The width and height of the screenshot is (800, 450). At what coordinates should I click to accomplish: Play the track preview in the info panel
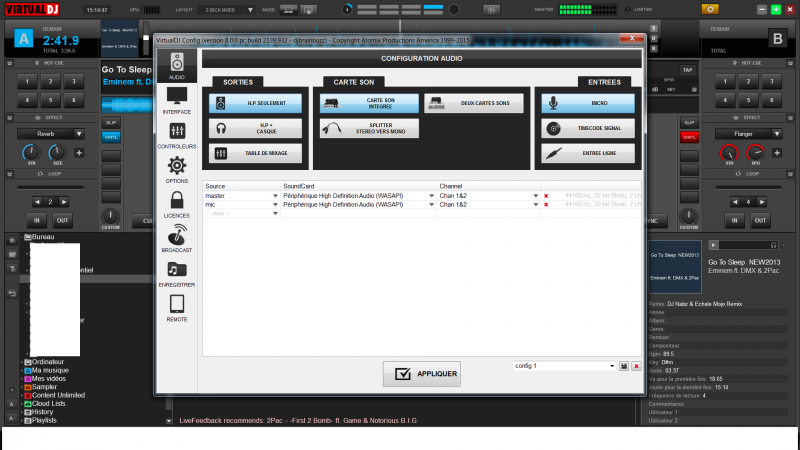(x=713, y=245)
